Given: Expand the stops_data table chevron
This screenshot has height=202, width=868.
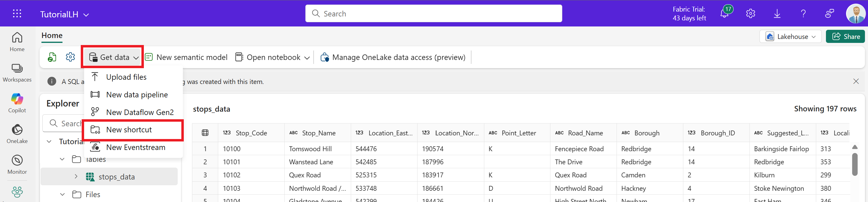Looking at the screenshot, I should coord(76,176).
